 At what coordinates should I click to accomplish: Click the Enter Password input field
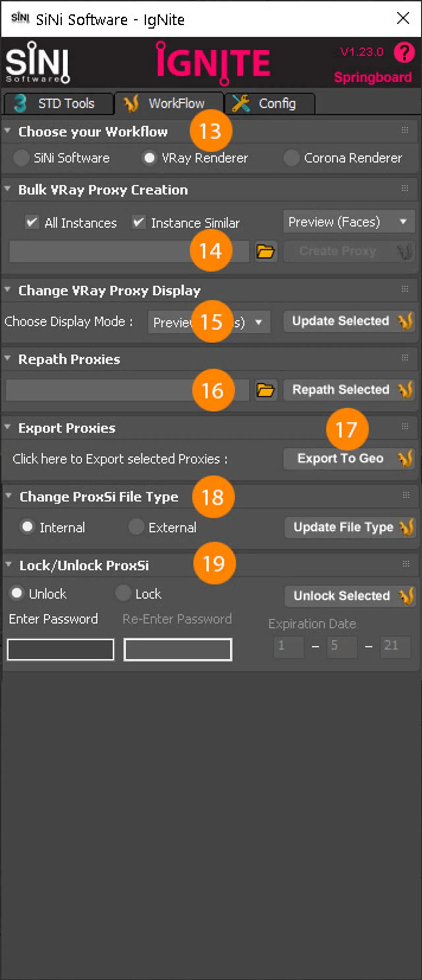click(60, 649)
